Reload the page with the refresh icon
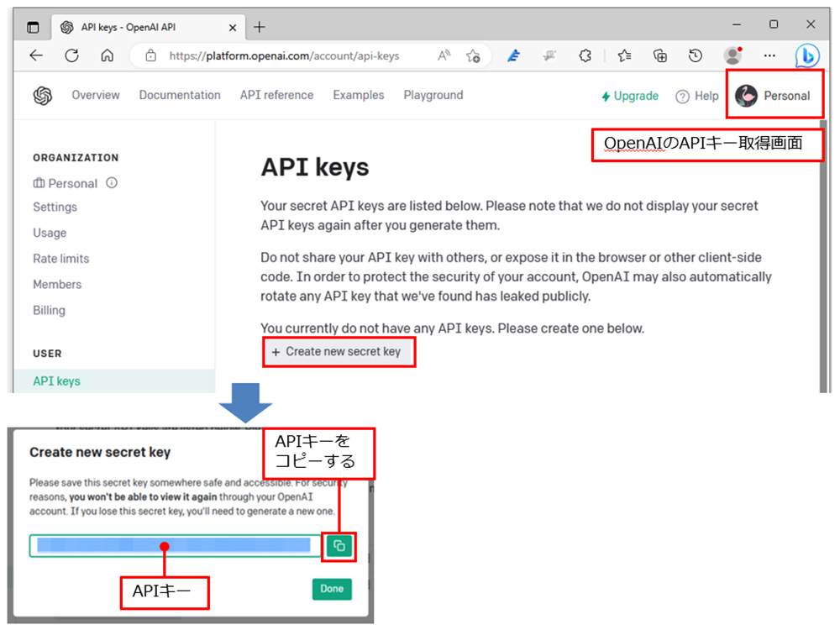 (71, 55)
